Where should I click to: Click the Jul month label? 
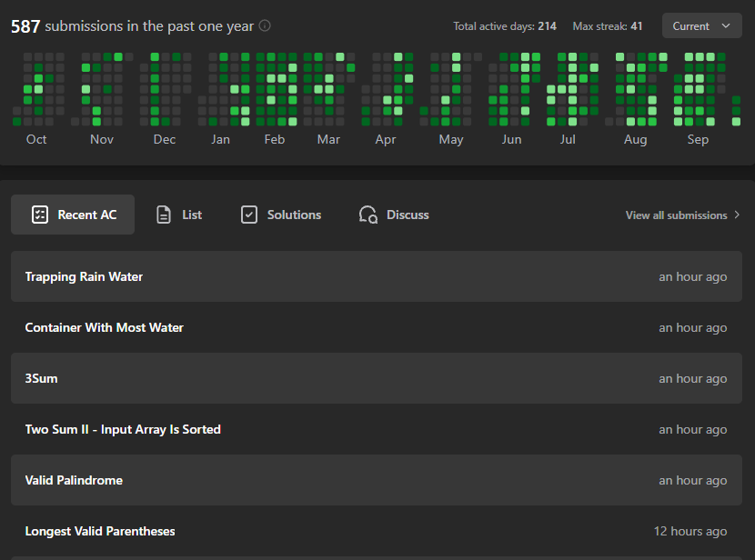click(x=568, y=139)
